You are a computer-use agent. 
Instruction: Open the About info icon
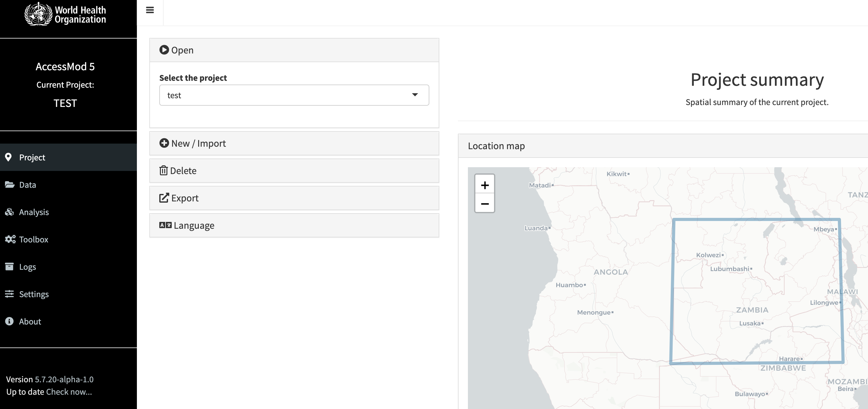[x=9, y=321]
